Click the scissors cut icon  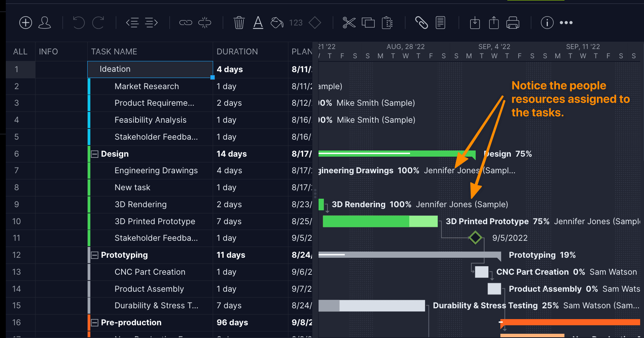349,23
